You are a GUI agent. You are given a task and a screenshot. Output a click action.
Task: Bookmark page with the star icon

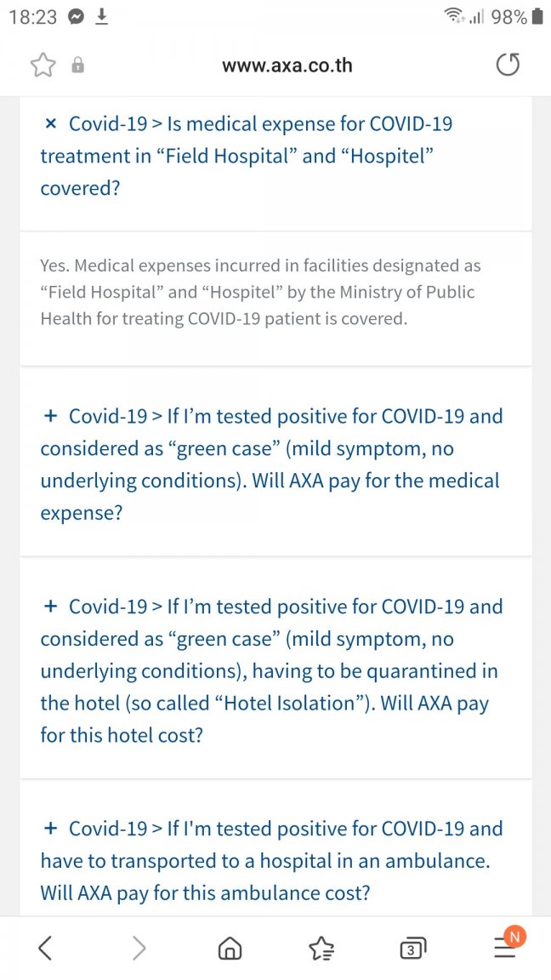pyautogui.click(x=42, y=65)
